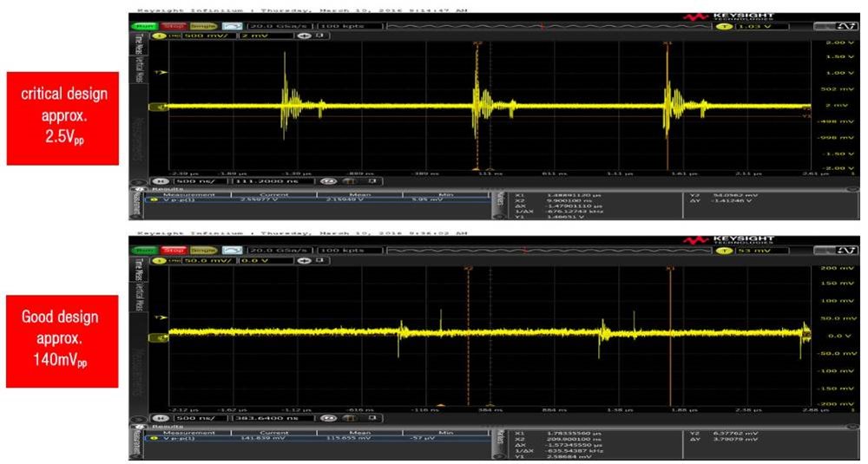The width and height of the screenshot is (868, 464).
Task: Toggle channel 1 yellow badge in upper scope
Action: 159,36
